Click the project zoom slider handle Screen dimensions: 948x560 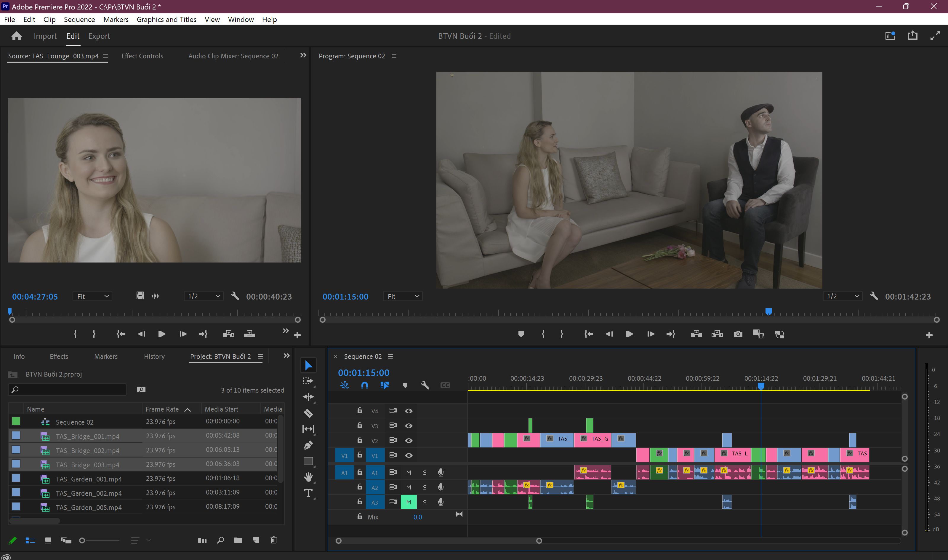click(x=82, y=541)
